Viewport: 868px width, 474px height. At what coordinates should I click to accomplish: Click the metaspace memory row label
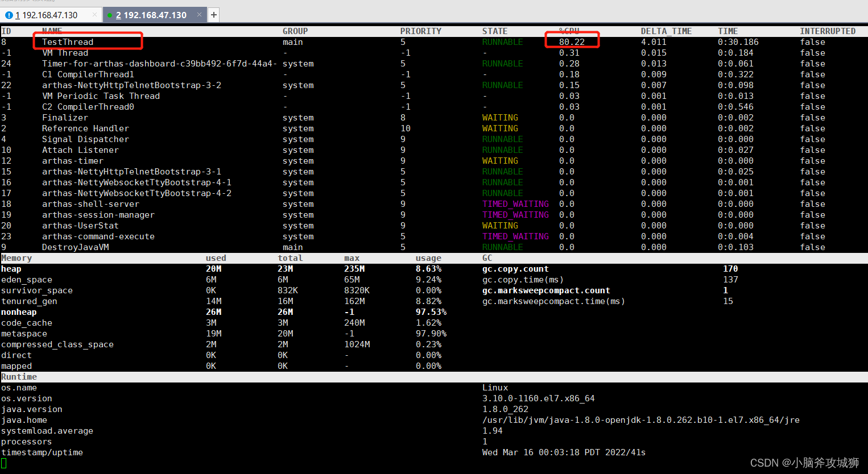tap(24, 334)
